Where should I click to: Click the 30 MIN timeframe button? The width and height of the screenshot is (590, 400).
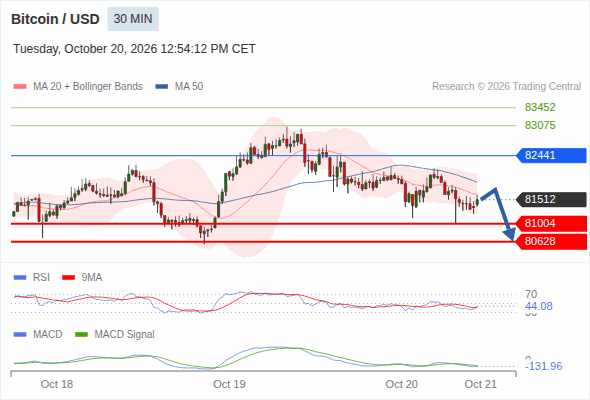pyautogui.click(x=133, y=19)
